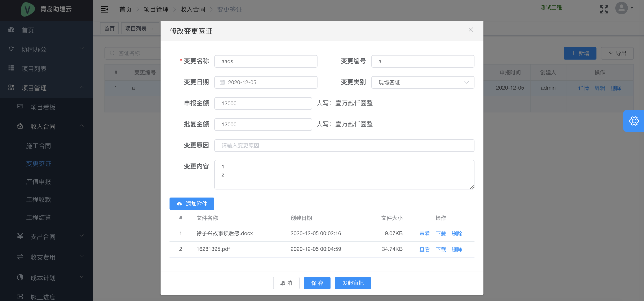
Task: Close the 修改变更签证 dialog
Action: click(470, 30)
